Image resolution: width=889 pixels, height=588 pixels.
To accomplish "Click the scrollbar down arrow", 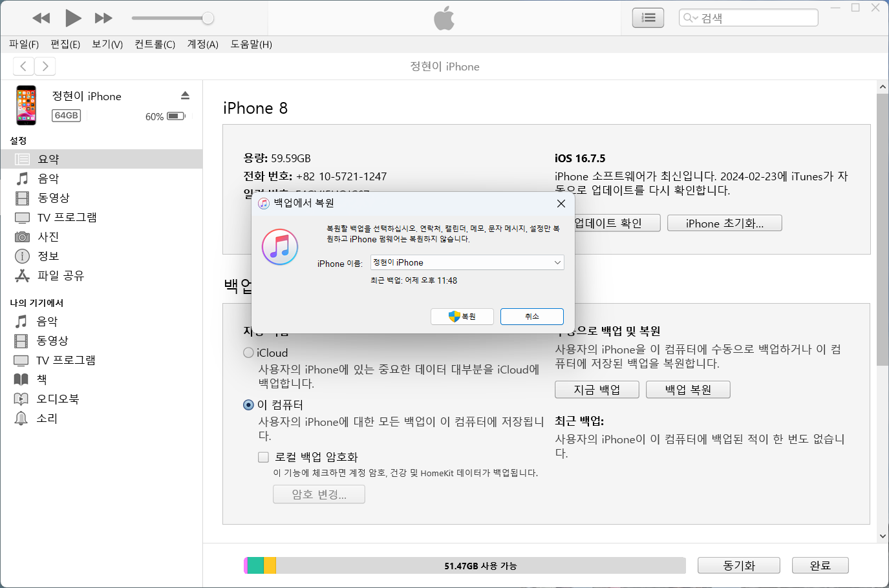I will pos(883,536).
